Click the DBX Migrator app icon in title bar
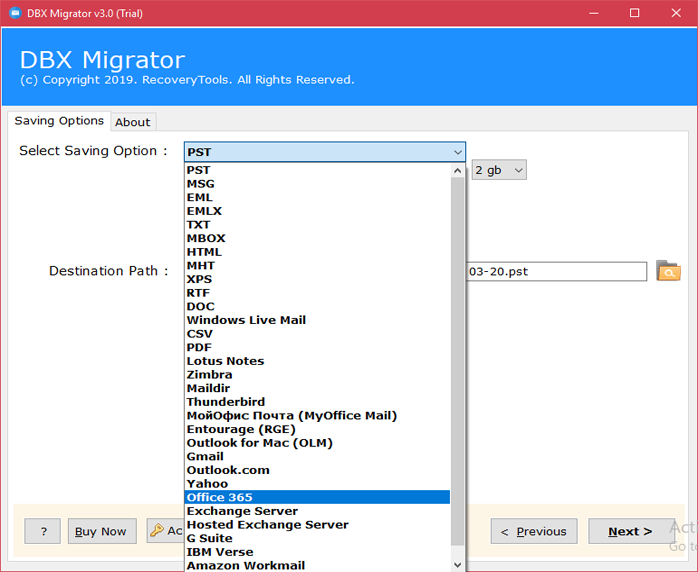This screenshot has height=572, width=698. pyautogui.click(x=15, y=13)
